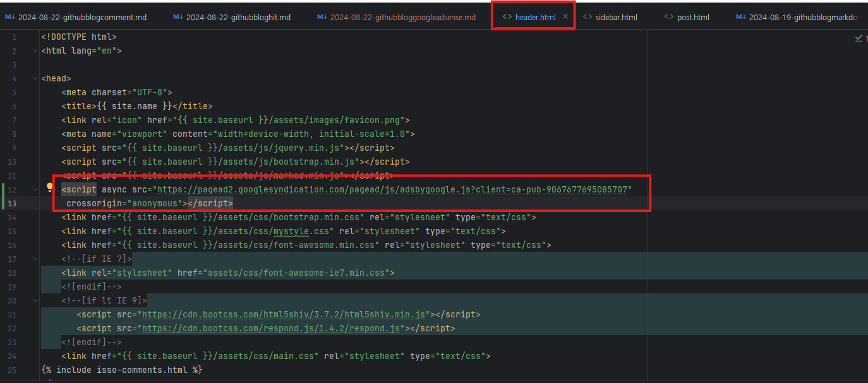Click the green change marker beside line 12
Screen dimensions: 868x383
[4, 196]
